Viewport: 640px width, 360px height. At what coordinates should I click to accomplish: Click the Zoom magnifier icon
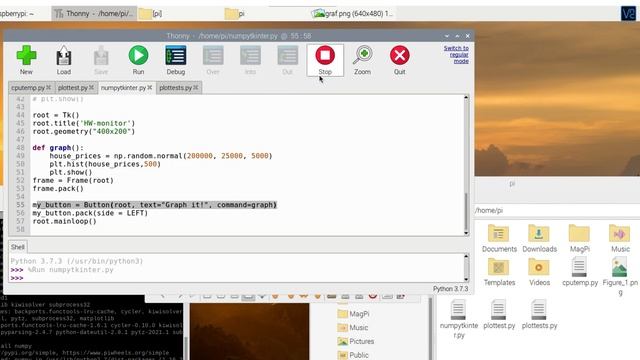(x=362, y=60)
